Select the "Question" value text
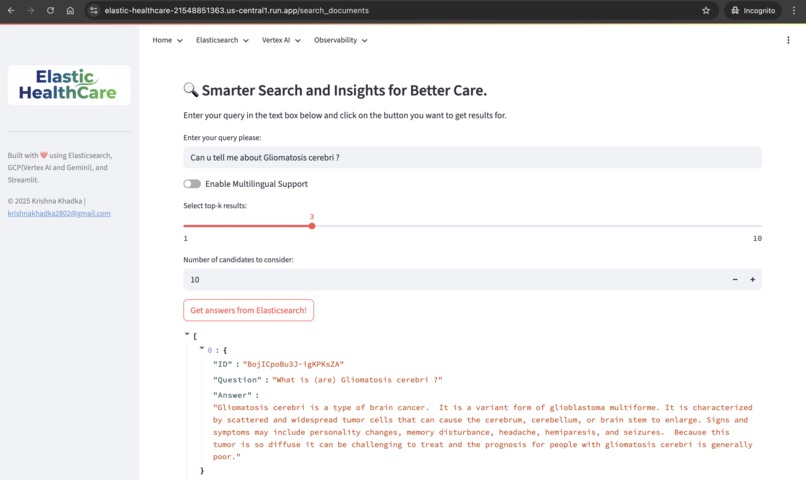This screenshot has height=480, width=806. coord(357,380)
